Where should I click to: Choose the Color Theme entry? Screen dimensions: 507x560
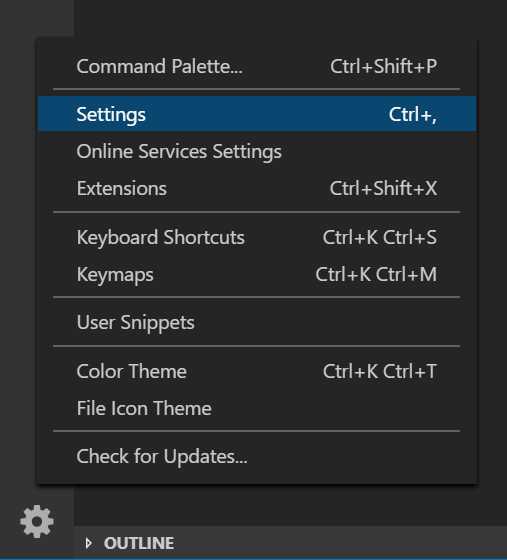257,371
